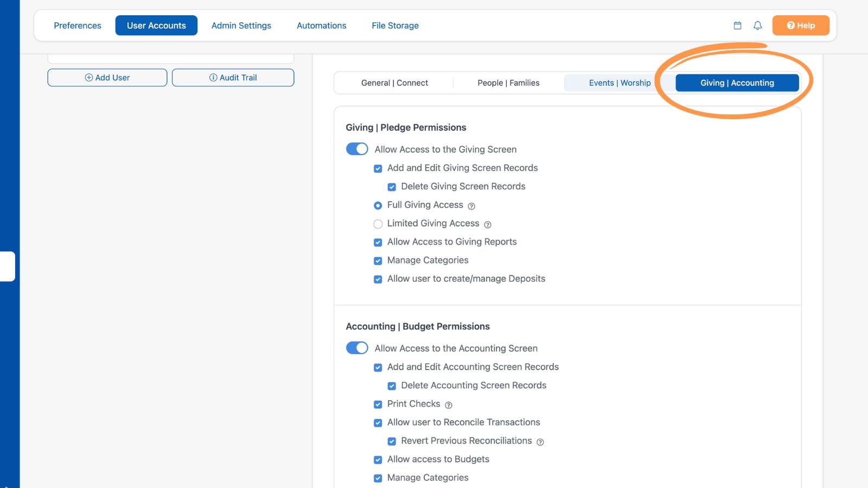Switch to General | Connect permissions tab
868x488 pixels.
click(x=394, y=83)
